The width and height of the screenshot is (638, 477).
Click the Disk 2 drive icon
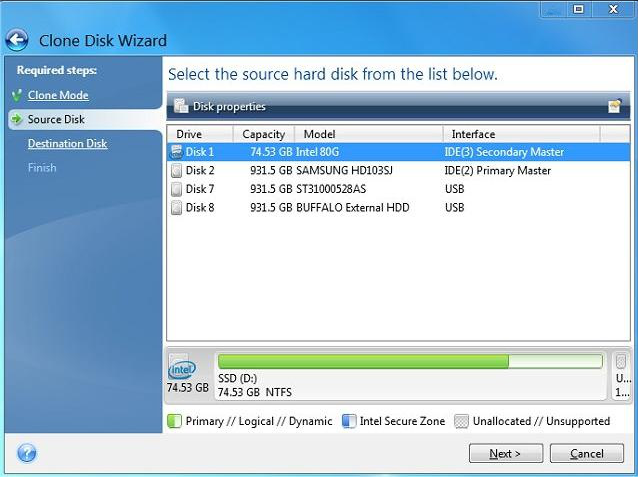[176, 171]
